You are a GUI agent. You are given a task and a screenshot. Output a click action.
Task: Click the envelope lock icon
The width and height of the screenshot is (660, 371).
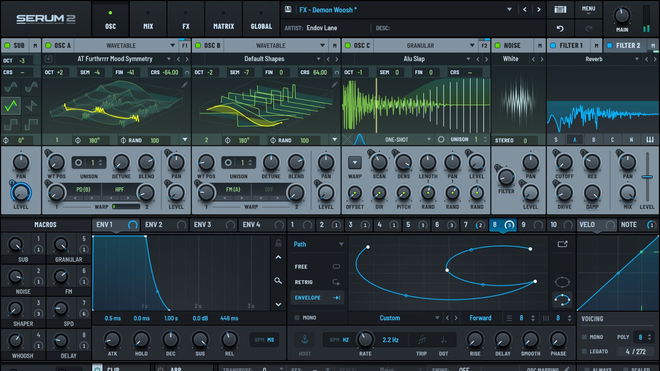278,243
